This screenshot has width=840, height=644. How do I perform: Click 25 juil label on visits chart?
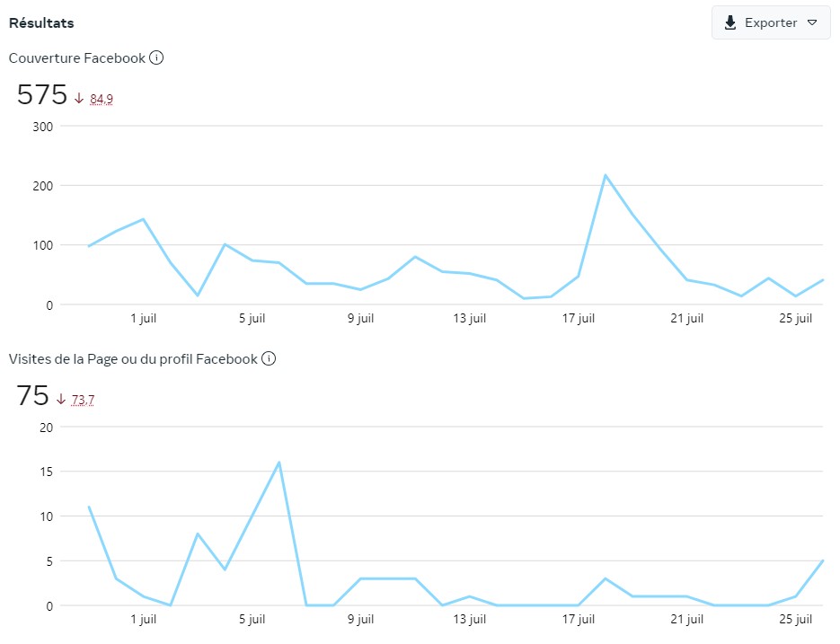pos(796,620)
